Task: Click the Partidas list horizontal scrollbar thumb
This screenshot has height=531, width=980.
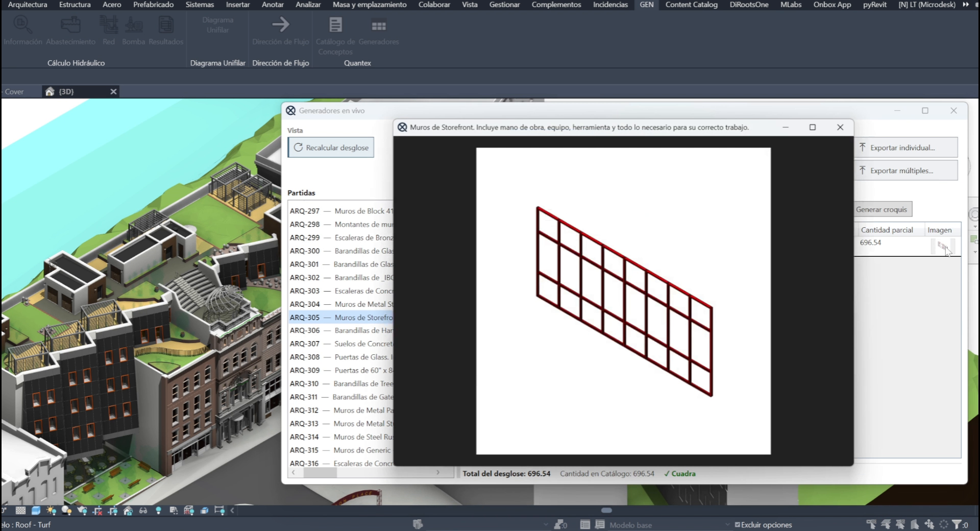Action: point(320,473)
